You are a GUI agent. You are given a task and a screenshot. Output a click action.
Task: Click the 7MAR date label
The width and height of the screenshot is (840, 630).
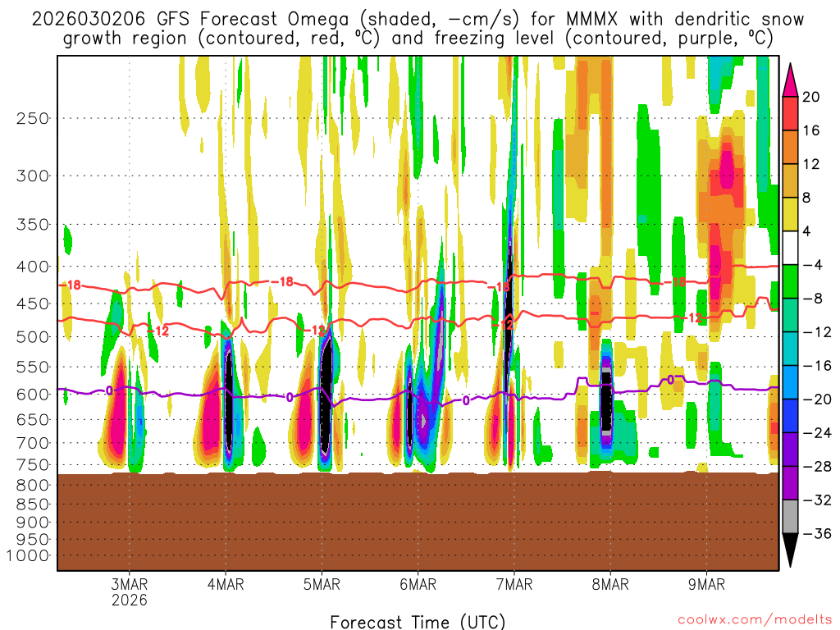(514, 584)
